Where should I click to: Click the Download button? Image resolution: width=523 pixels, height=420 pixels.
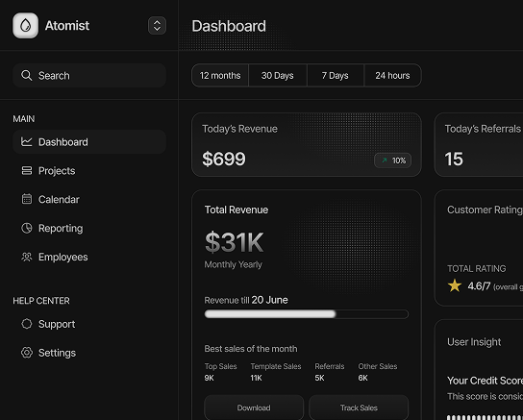(254, 408)
